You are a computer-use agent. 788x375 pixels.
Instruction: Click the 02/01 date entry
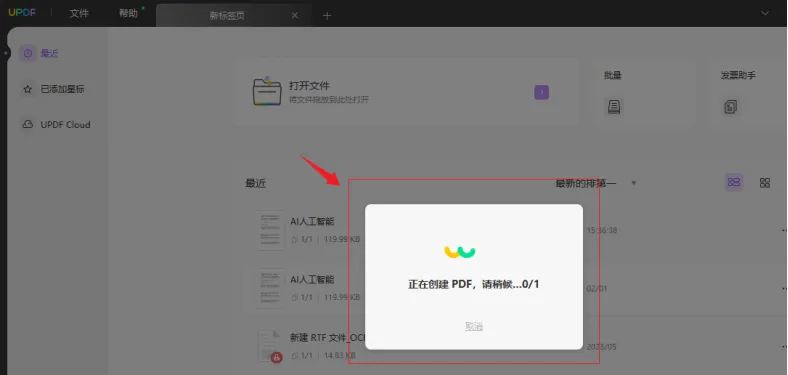point(597,289)
